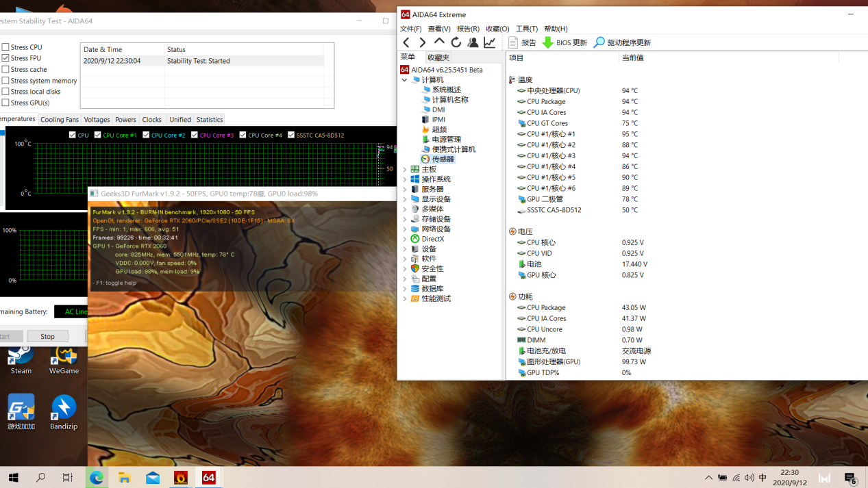
Task: Click the network icon in system tray
Action: (736, 478)
